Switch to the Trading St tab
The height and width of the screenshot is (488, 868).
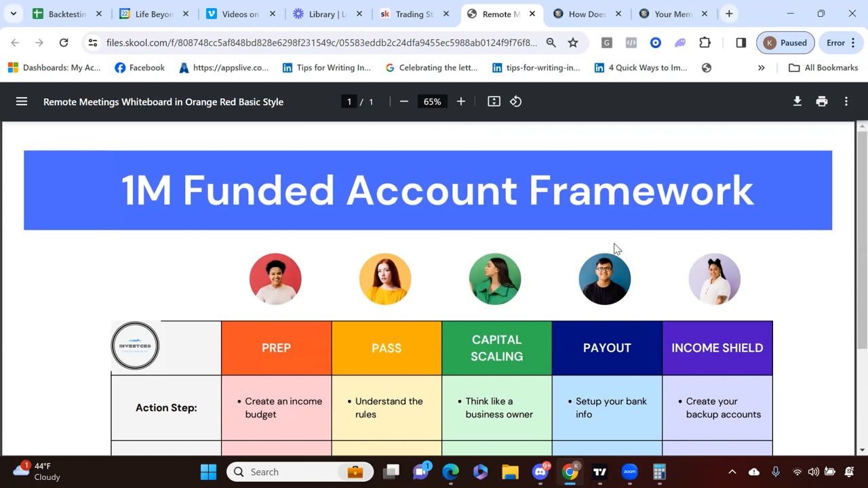[410, 13]
